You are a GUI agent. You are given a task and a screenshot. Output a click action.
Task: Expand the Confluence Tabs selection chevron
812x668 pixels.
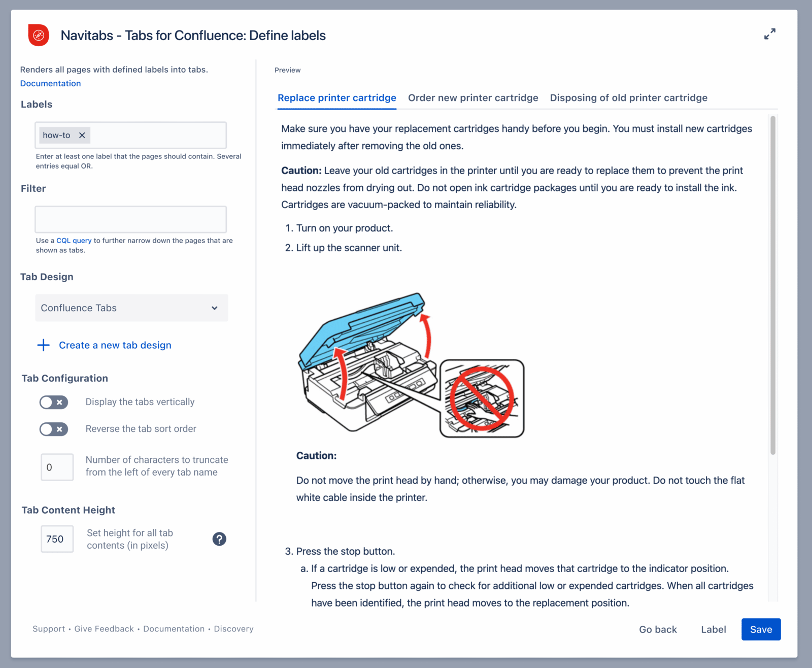pyautogui.click(x=214, y=308)
